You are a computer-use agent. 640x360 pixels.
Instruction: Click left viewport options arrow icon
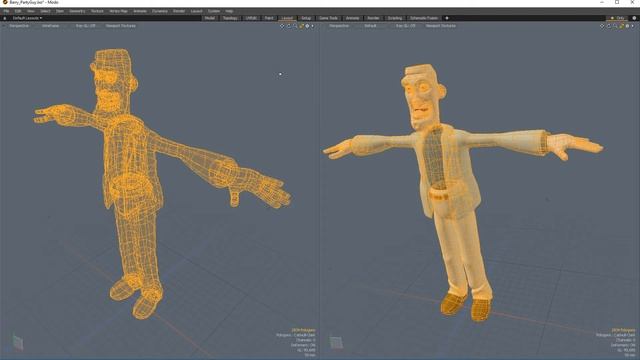(x=313, y=26)
